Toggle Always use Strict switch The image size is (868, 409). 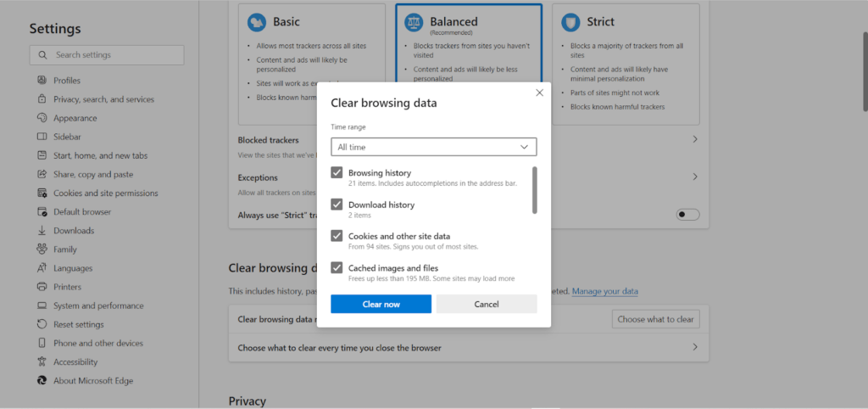point(687,215)
